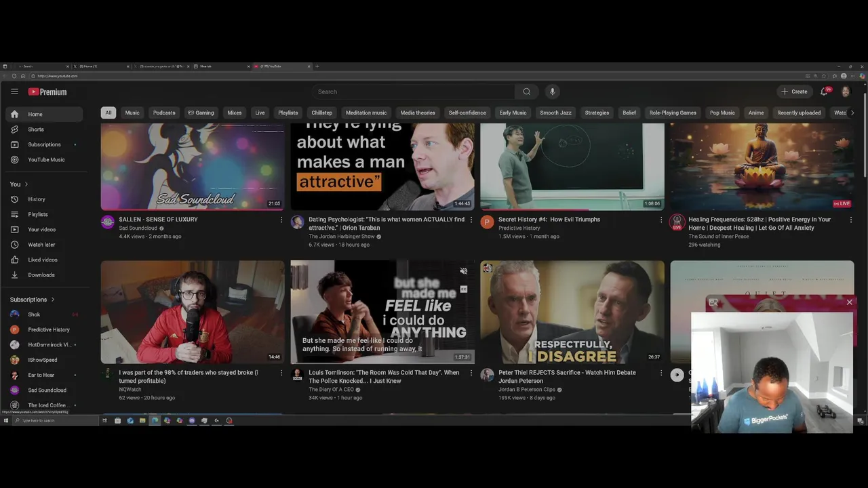Open YouTube Music in the sidebar
Image resolution: width=868 pixels, height=488 pixels.
[x=44, y=160]
